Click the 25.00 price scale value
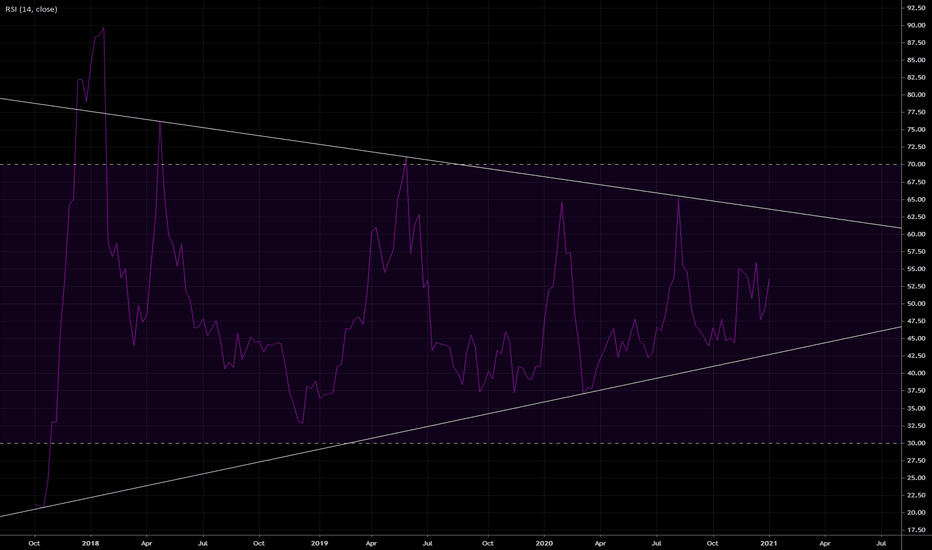This screenshot has height=550, width=932. [916, 478]
